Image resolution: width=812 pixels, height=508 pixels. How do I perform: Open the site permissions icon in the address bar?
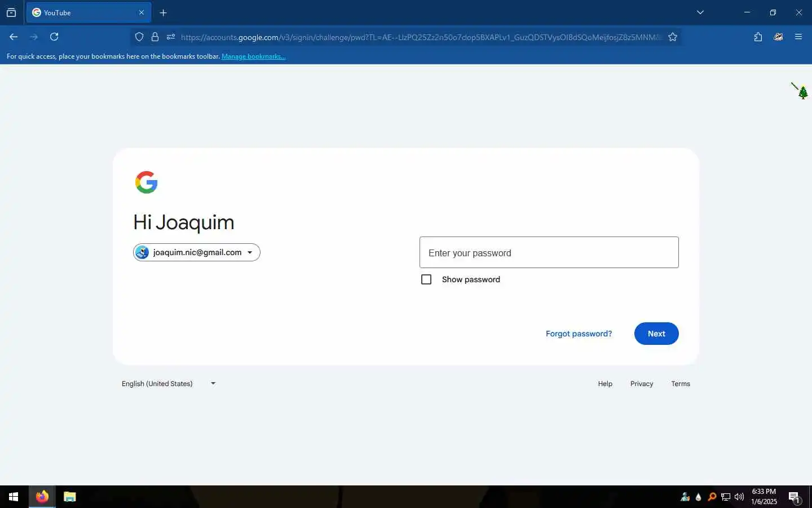[171, 37]
